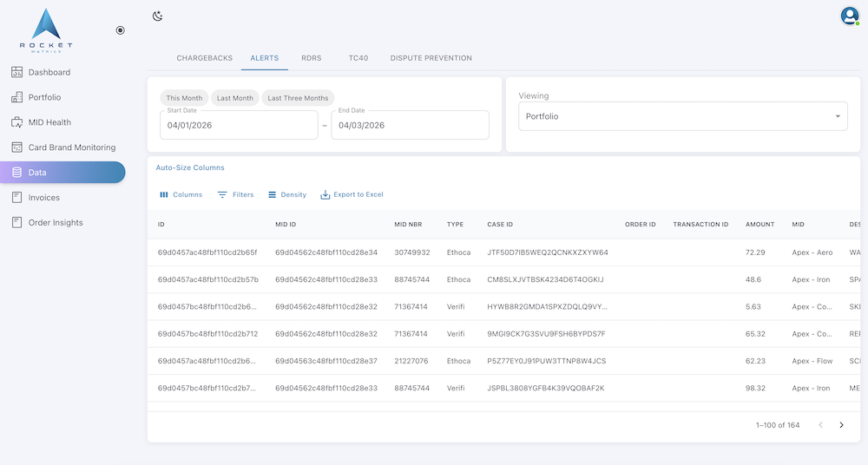Screen dimensions: 868x465
Task: Expand the Viewing Portfolio dropdown
Action: tap(682, 116)
